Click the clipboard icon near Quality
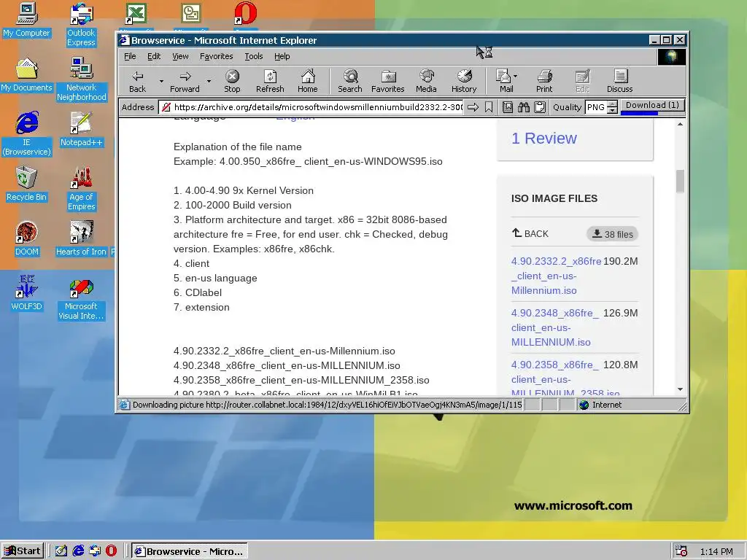 pyautogui.click(x=540, y=107)
